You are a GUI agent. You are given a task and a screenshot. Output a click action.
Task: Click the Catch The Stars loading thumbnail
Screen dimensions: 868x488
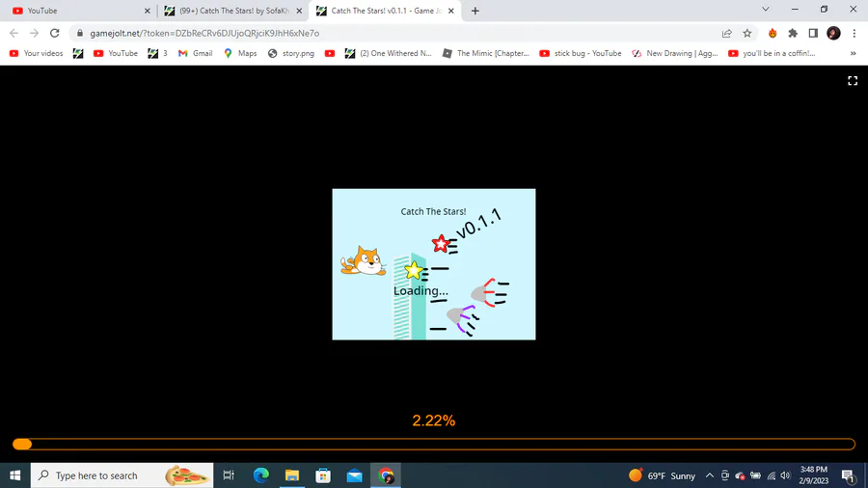click(x=434, y=264)
